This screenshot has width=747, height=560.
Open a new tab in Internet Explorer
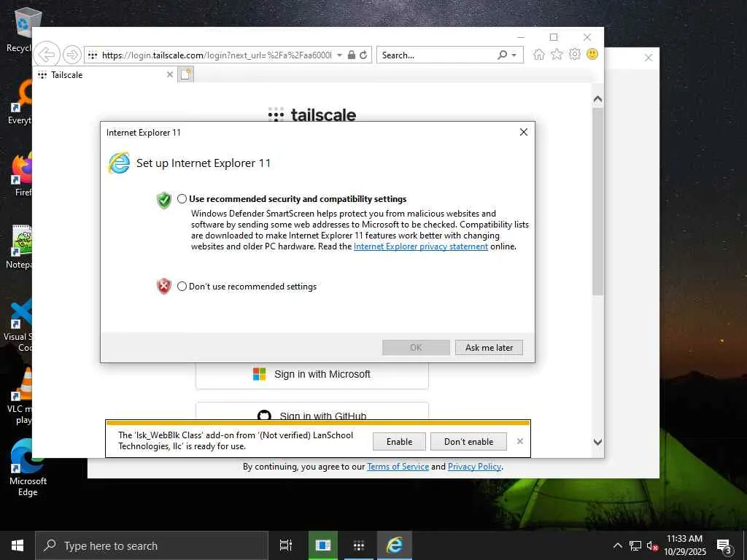(x=186, y=74)
